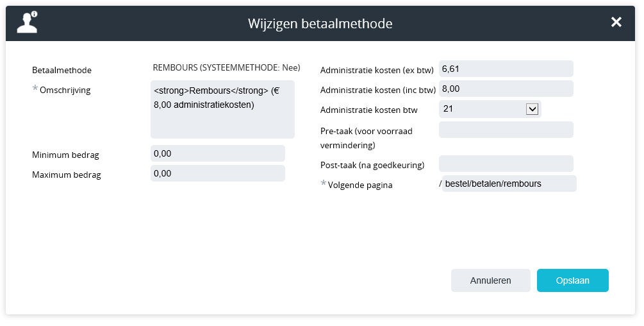Click the Post-taak (na goedkeuring) label
The image size is (644, 326).
pos(372,166)
